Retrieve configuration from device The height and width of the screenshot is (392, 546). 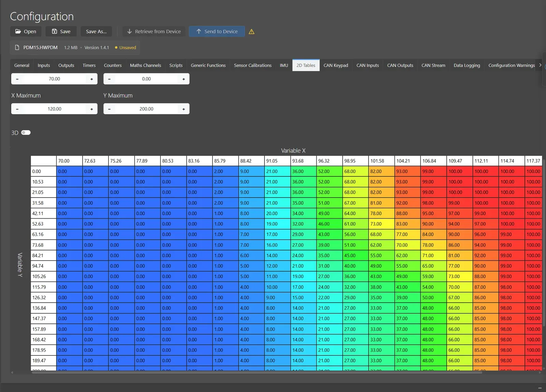point(154,31)
